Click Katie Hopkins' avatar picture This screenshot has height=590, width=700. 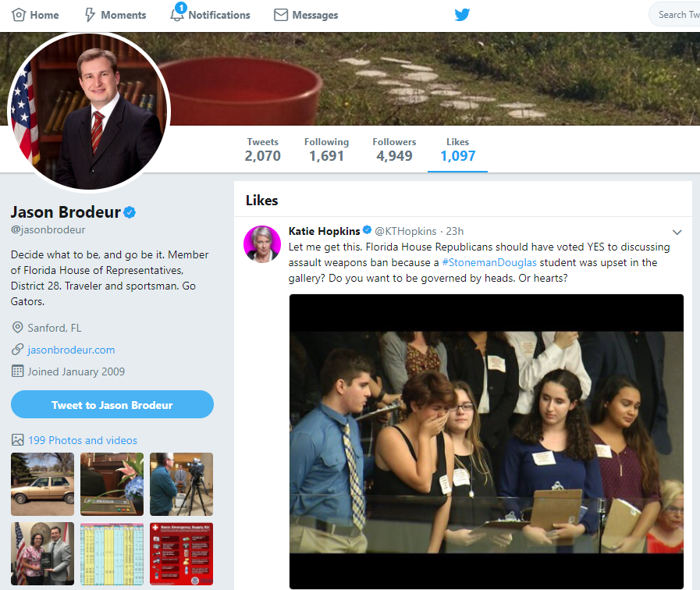pos(262,243)
